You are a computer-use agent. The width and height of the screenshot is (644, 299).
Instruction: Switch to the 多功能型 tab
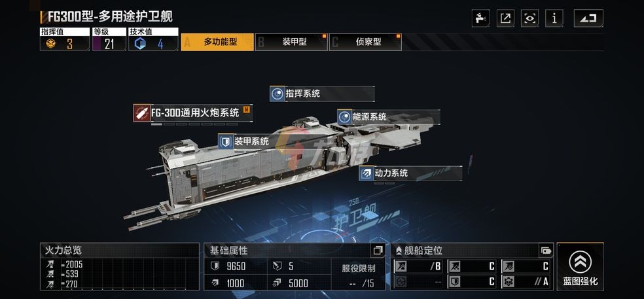click(217, 42)
